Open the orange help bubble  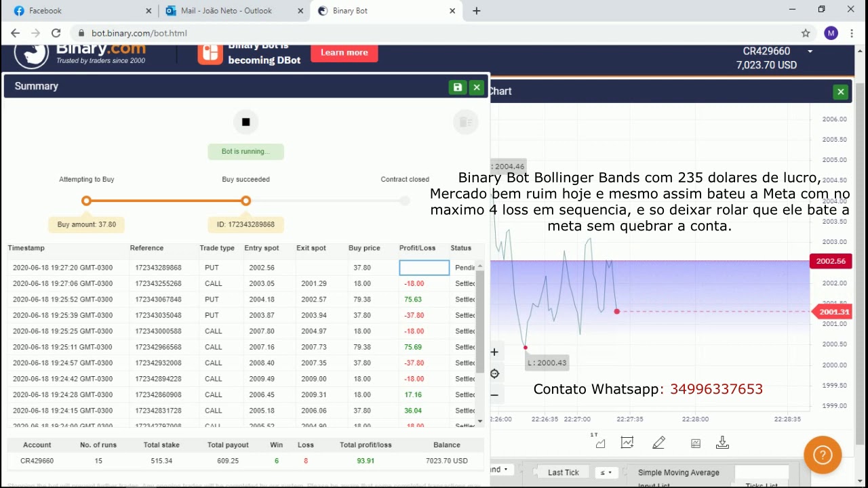click(x=823, y=455)
